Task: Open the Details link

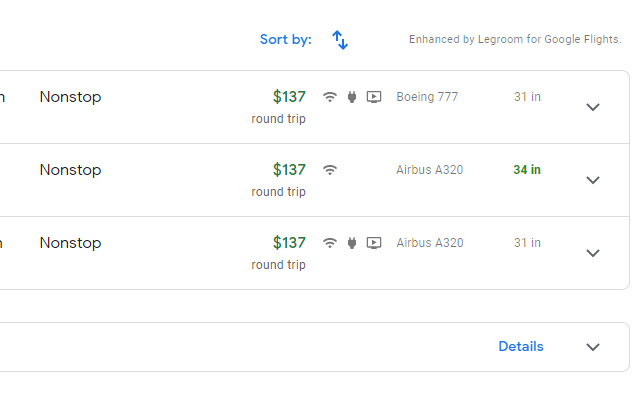Action: pyautogui.click(x=521, y=347)
